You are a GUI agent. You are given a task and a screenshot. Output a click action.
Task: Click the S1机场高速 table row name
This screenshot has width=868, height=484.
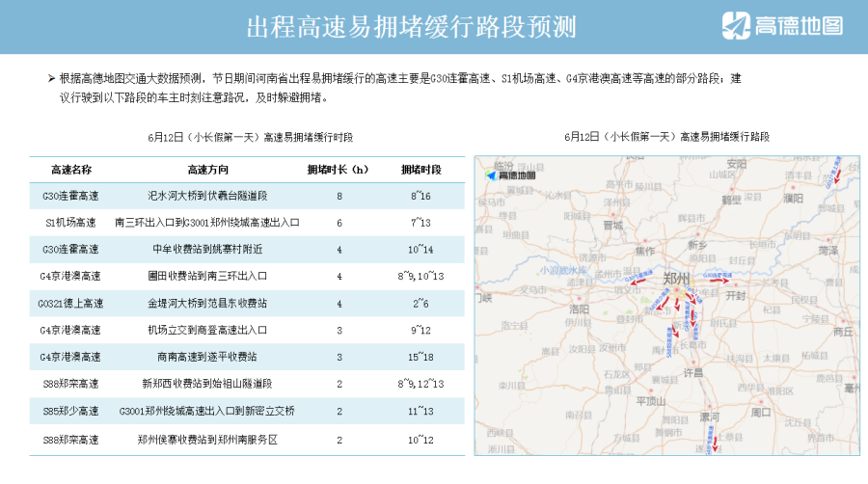[x=71, y=223]
